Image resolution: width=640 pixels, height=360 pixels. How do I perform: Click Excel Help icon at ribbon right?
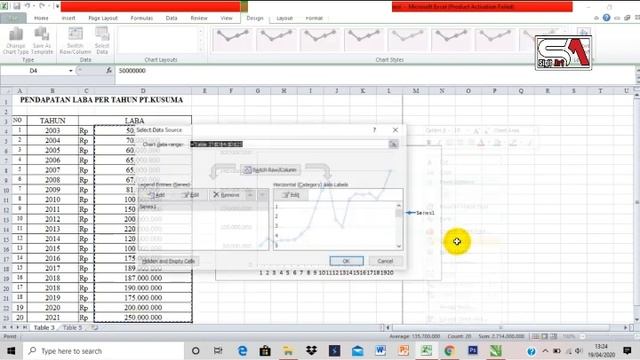[607, 18]
